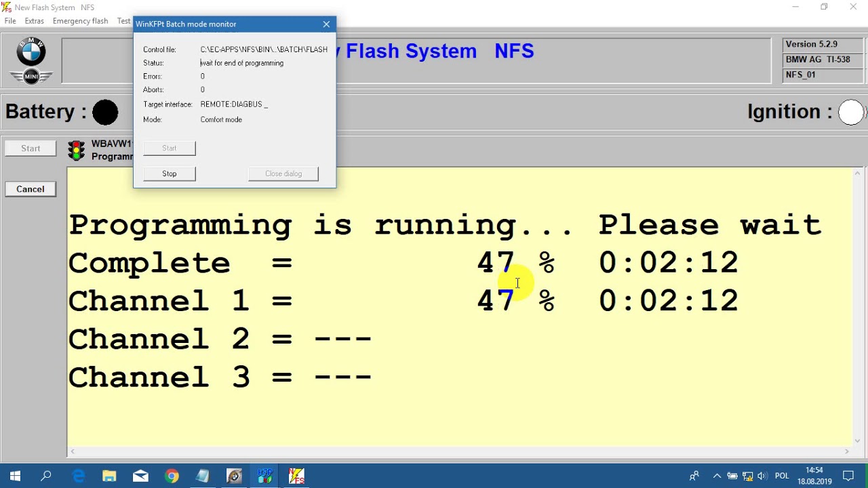Click the MINI logo icon
Image resolution: width=868 pixels, height=488 pixels.
31,77
